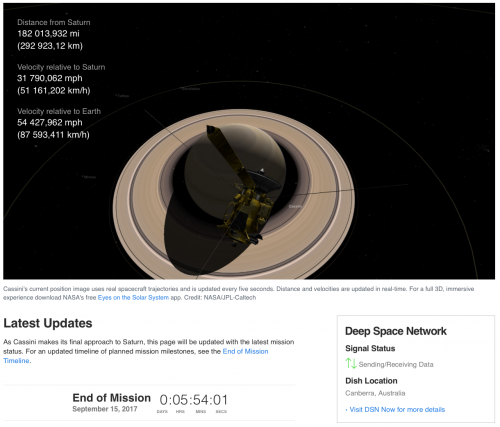The height and width of the screenshot is (427, 500).
Task: Click the green sending/receiving arrows icon
Action: coord(351,363)
